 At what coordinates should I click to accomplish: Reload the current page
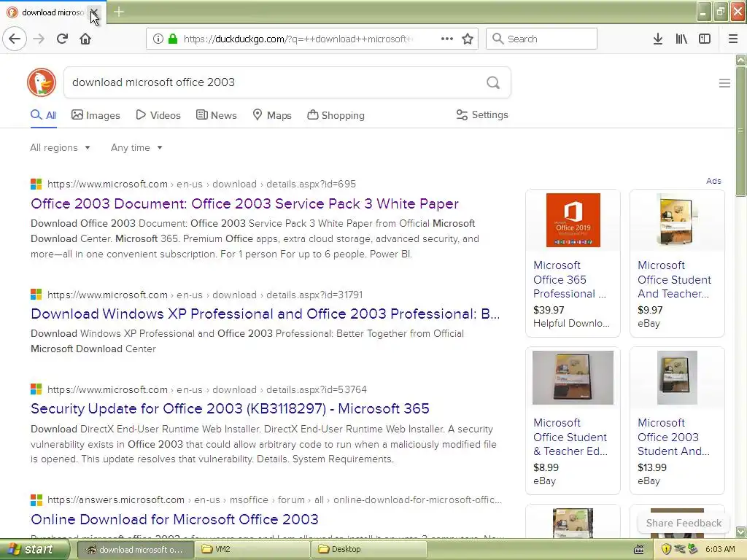[x=63, y=39]
